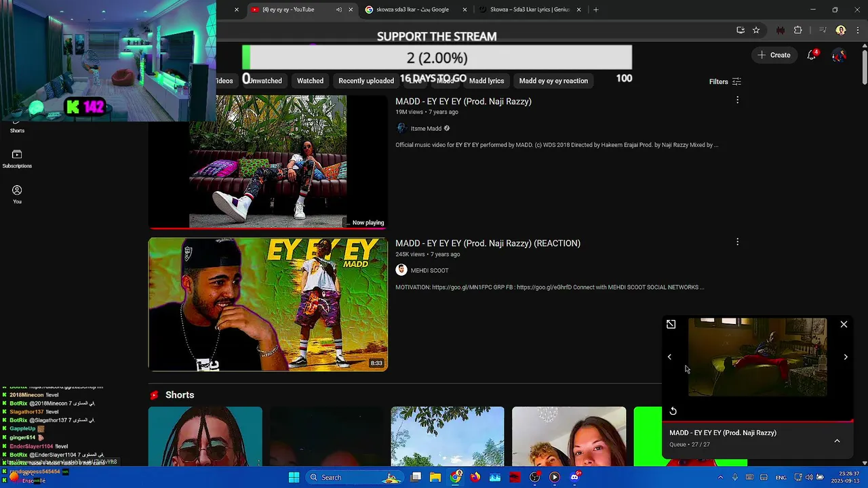Close the Genius lyrics tab
This screenshot has height=488, width=868.
pos(579,9)
